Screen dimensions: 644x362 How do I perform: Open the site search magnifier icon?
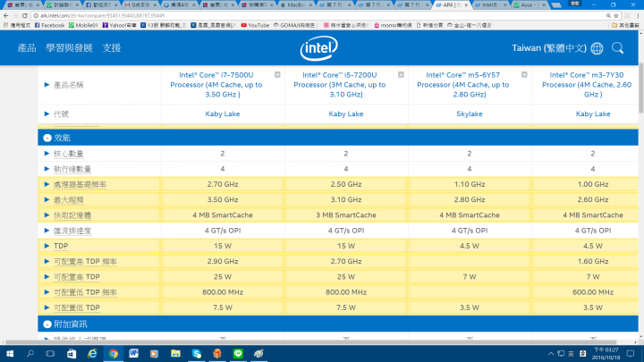(x=617, y=48)
